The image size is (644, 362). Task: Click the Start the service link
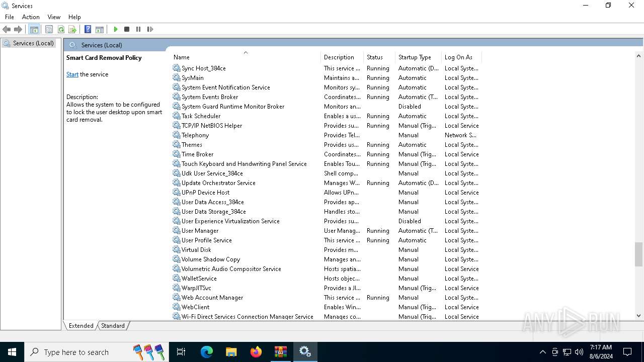72,74
